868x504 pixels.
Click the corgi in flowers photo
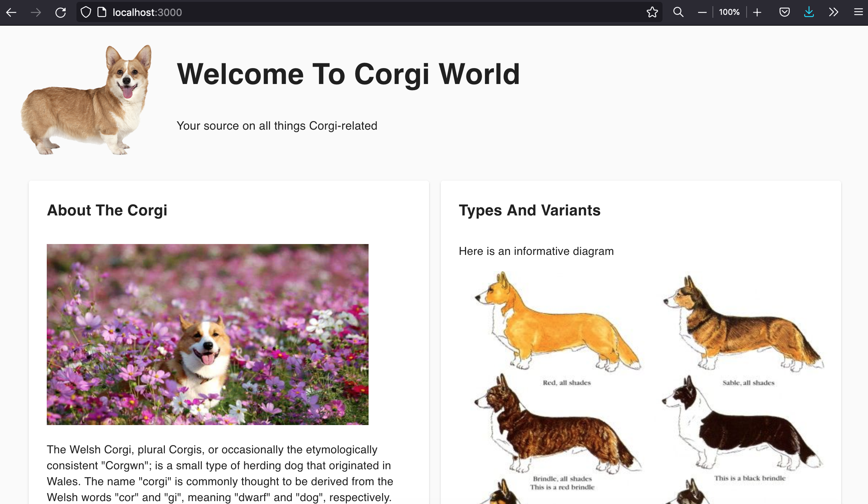coord(208,334)
